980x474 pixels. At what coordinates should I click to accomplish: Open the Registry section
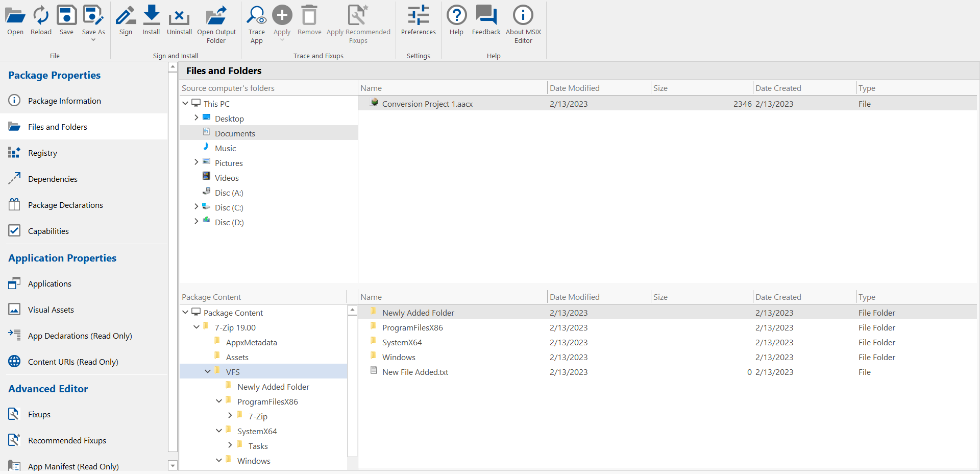pyautogui.click(x=42, y=153)
